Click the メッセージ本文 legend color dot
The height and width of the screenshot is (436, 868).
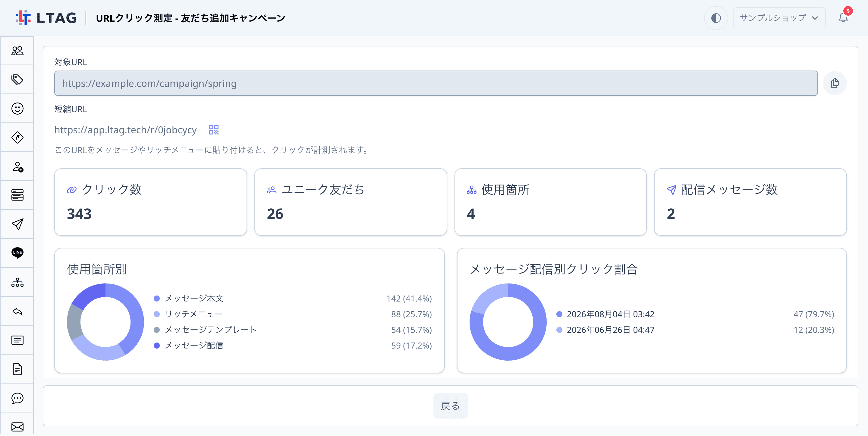click(156, 299)
